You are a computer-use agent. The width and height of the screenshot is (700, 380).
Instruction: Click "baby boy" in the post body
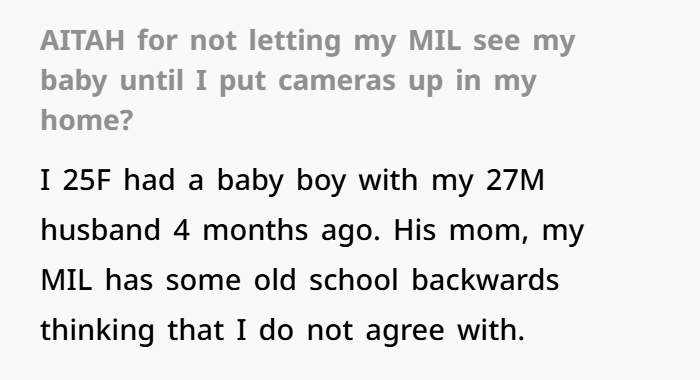pos(282,181)
